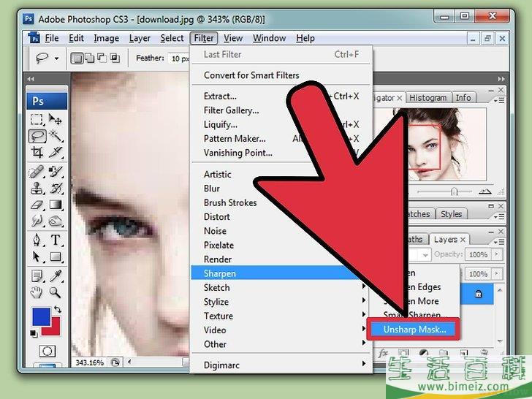The width and height of the screenshot is (532, 399).
Task: Choose Intersect with selection mode
Action: (x=115, y=58)
